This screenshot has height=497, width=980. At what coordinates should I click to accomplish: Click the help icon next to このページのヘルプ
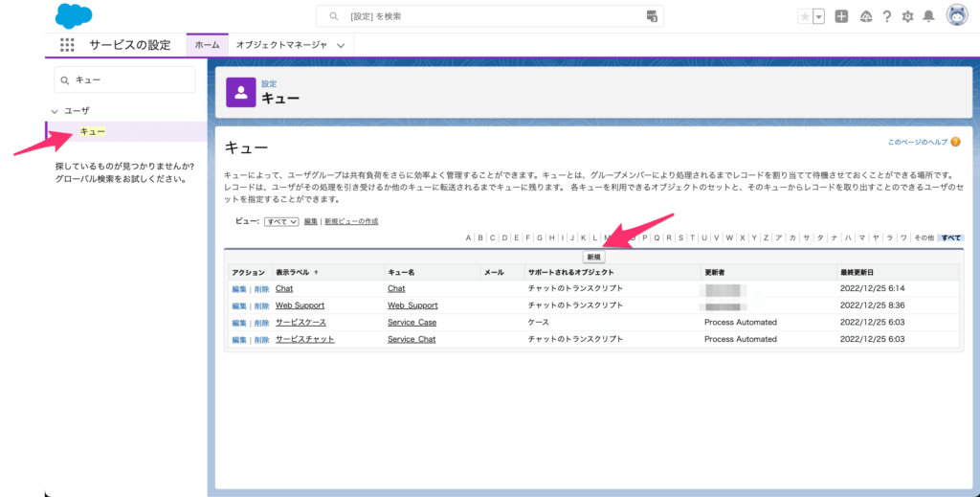[955, 142]
